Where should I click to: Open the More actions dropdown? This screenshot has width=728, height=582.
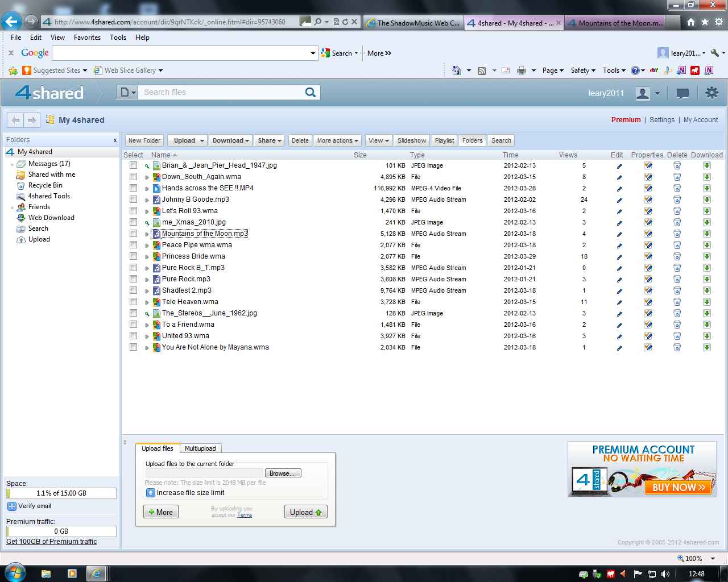pyautogui.click(x=338, y=140)
